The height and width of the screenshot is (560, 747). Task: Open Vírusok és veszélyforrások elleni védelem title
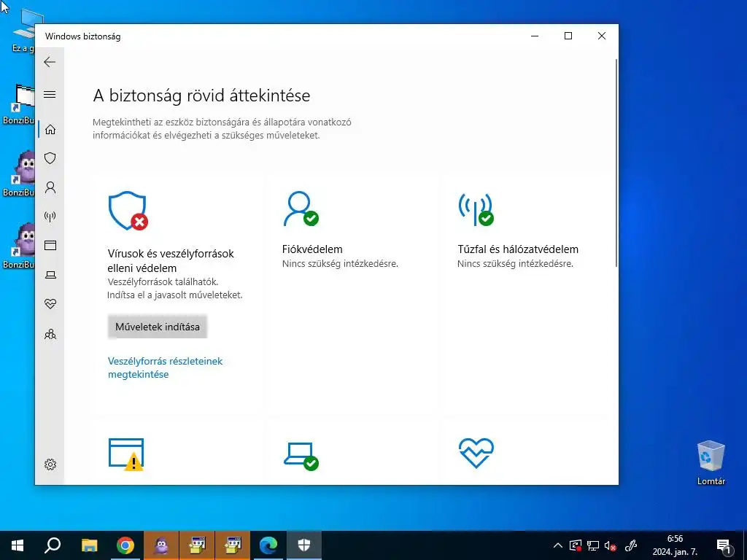(171, 260)
